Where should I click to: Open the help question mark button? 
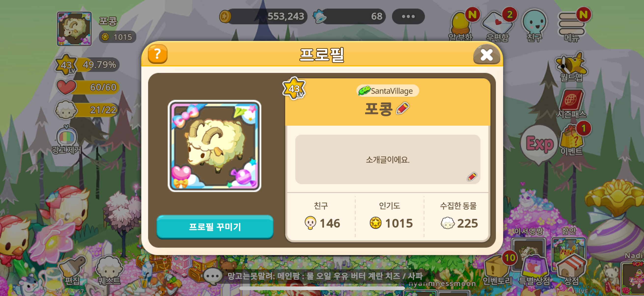(157, 54)
